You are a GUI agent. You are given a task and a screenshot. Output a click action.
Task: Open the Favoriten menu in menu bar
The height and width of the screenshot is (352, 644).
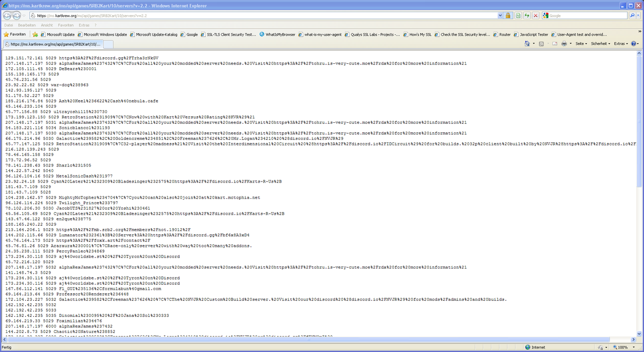tap(65, 25)
